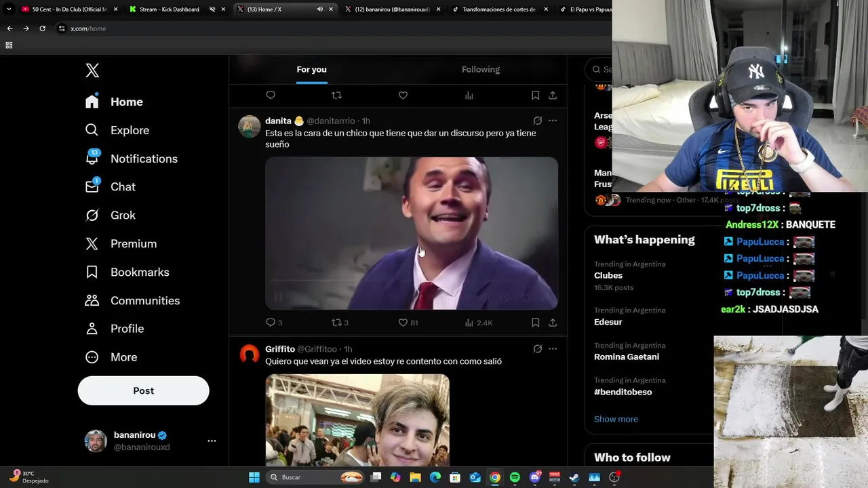Open the Edesur trending topic

click(608, 322)
